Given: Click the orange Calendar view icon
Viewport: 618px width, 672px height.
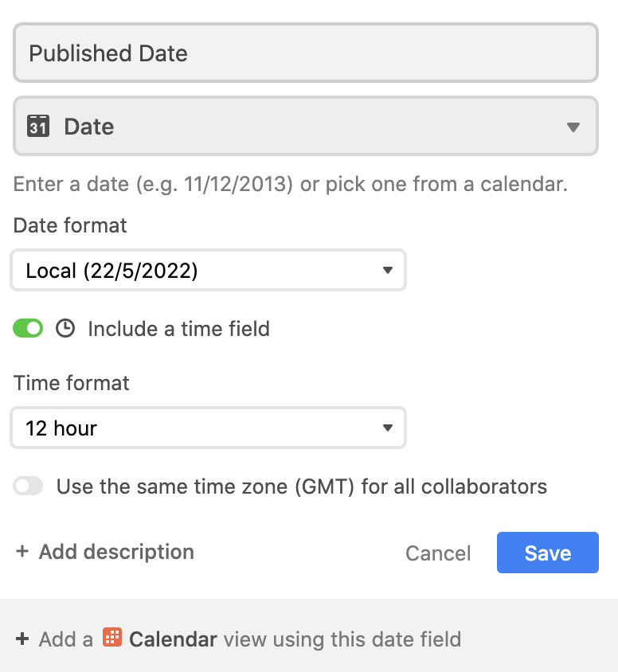Looking at the screenshot, I should coord(112,637).
